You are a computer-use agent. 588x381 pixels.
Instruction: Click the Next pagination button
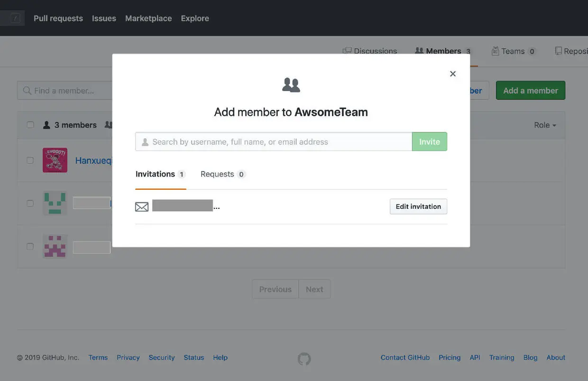314,289
